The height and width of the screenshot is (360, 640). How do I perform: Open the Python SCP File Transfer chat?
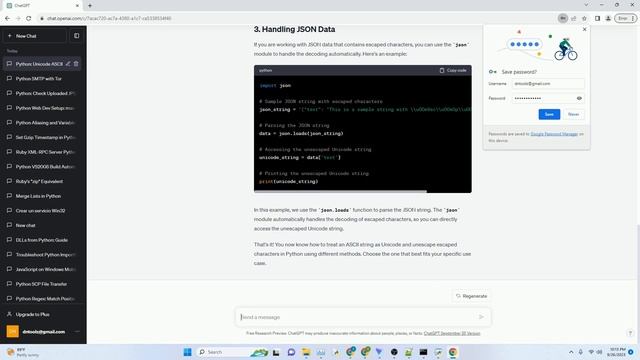point(42,284)
